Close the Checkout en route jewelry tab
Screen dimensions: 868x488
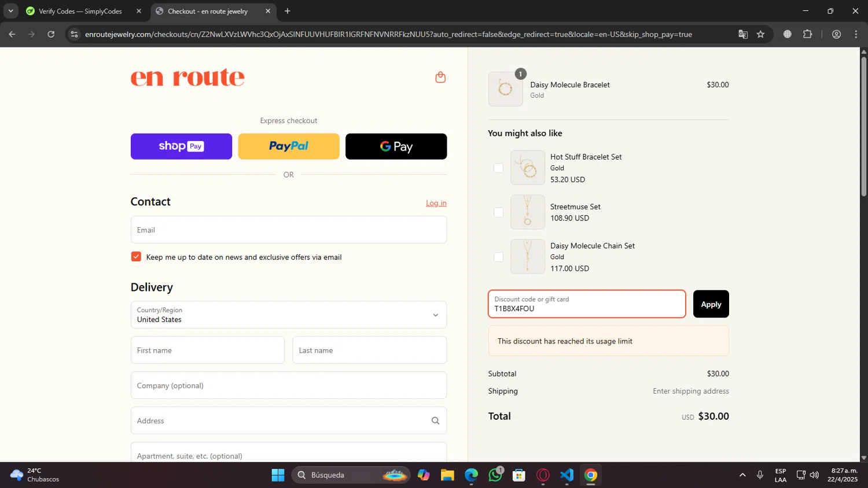[x=268, y=11]
